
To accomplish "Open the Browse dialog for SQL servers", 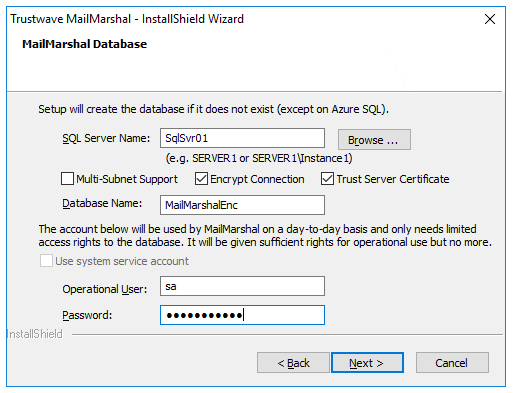I will pyautogui.click(x=374, y=140).
